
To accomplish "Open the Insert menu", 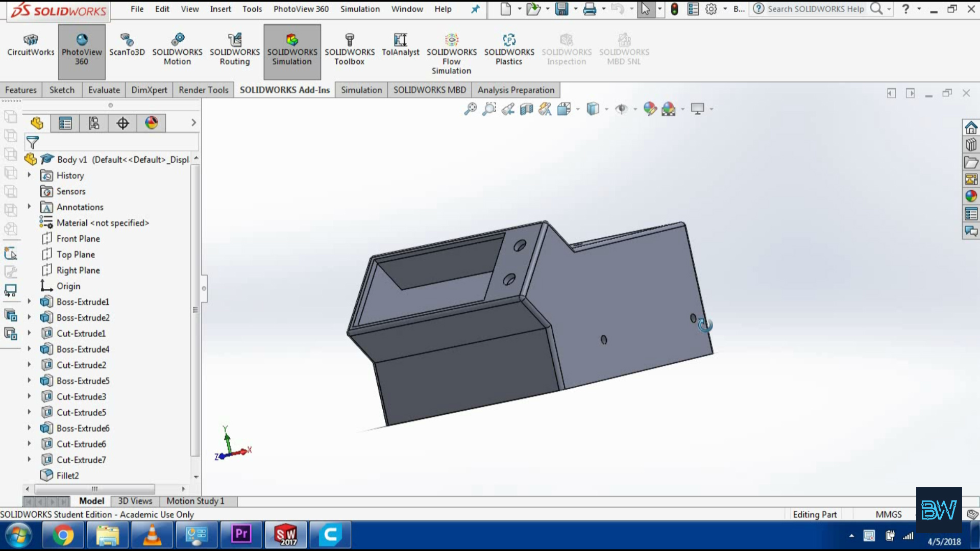I will point(220,9).
